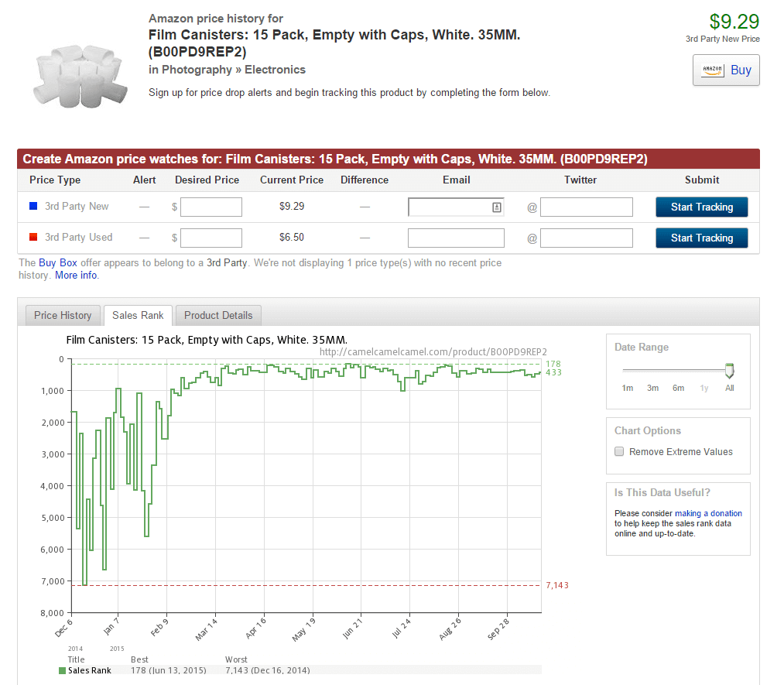Click the 178 best rank label

point(553,364)
